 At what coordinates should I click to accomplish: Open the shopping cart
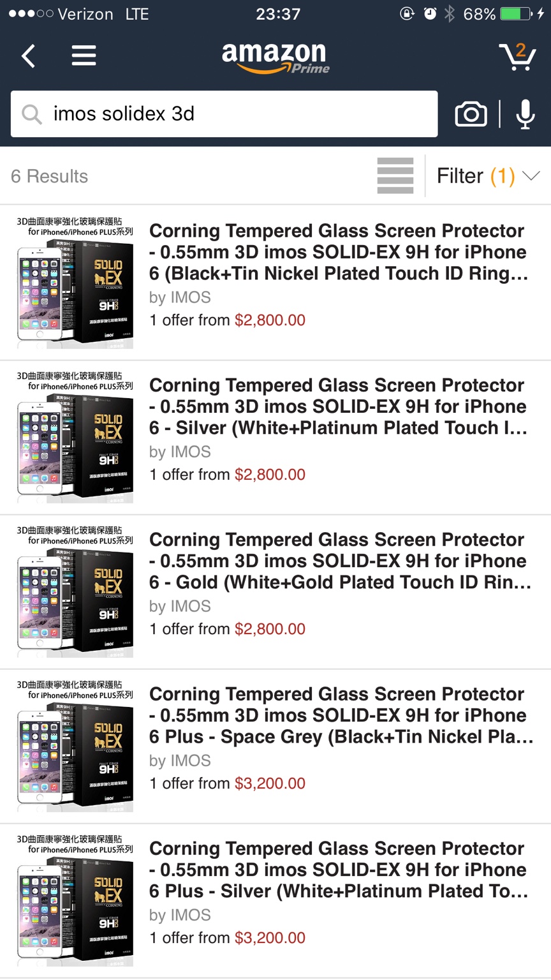[x=517, y=57]
